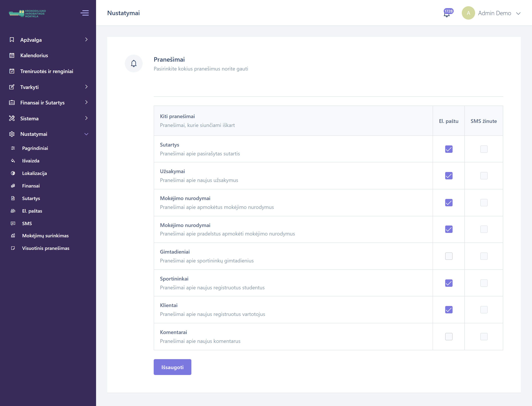Screen dimensions: 532x406
Task: Click the SMS chat bubble icon
Action: 13,223
